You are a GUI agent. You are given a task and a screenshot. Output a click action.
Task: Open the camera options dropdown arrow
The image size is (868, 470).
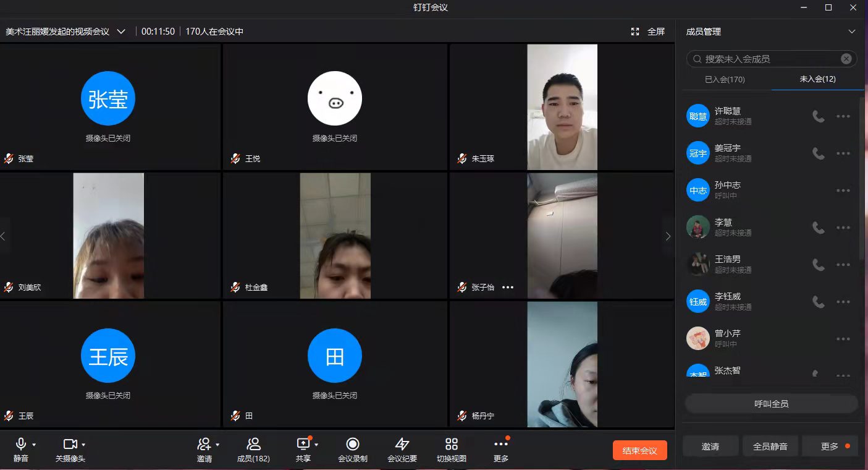(83, 445)
